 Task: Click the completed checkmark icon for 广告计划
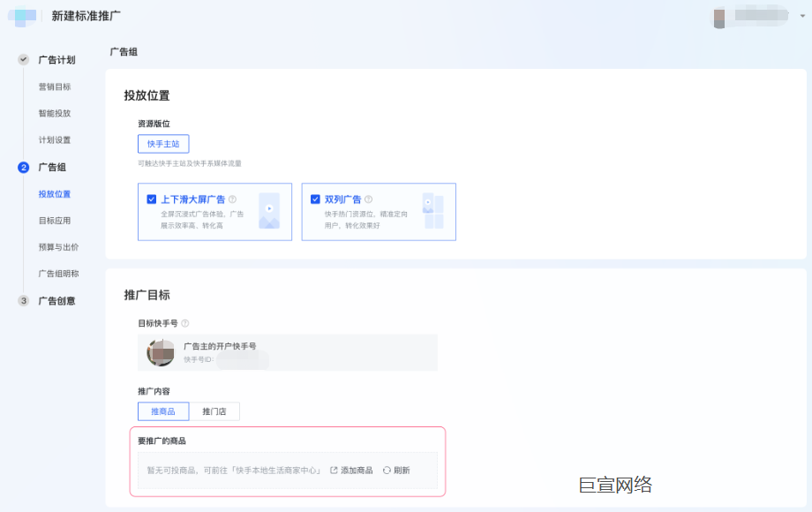[23, 59]
